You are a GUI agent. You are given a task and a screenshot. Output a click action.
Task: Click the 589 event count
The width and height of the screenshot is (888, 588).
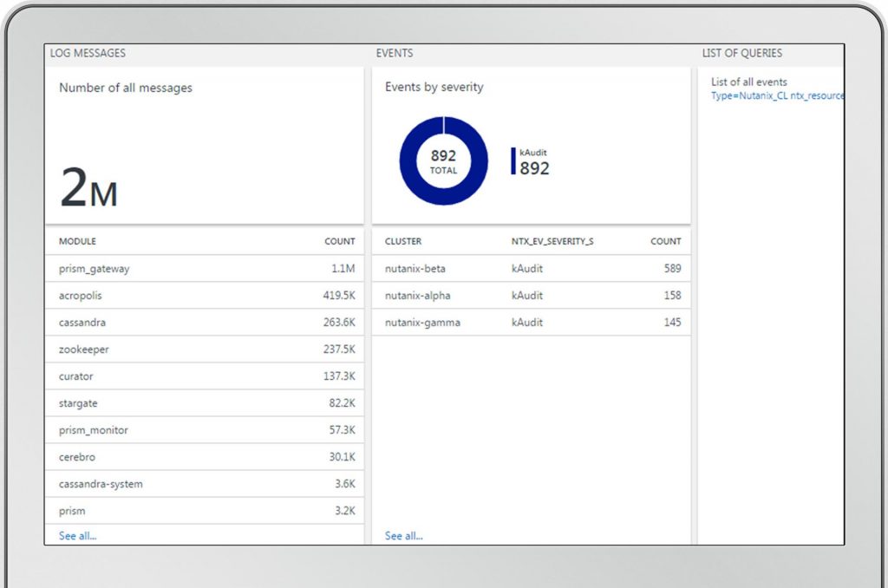click(673, 269)
